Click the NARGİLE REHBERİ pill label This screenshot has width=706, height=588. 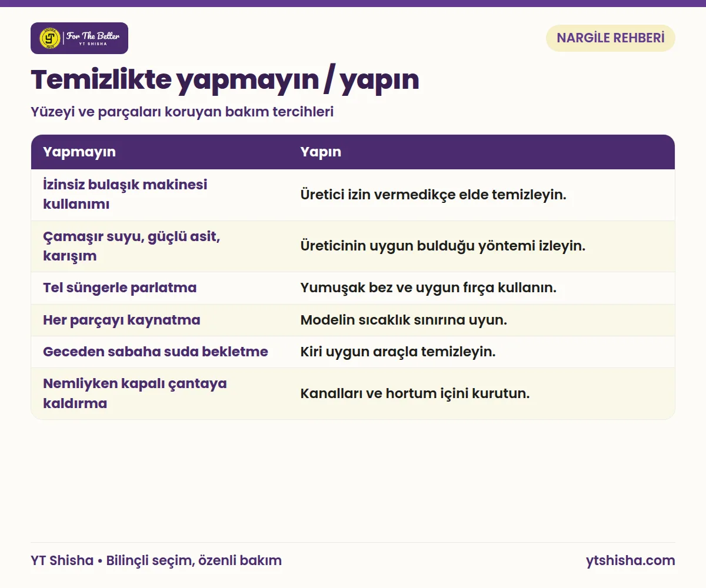[x=611, y=38]
